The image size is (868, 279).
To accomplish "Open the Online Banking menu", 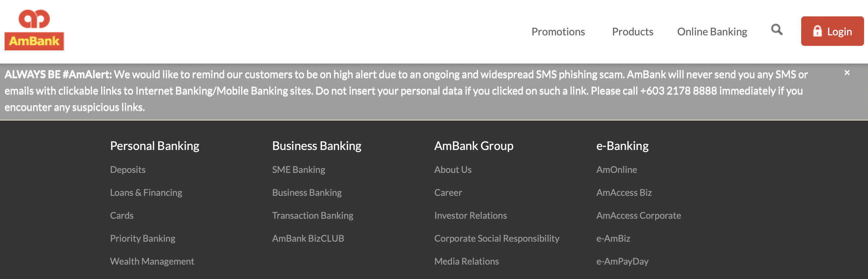I will click(x=712, y=32).
